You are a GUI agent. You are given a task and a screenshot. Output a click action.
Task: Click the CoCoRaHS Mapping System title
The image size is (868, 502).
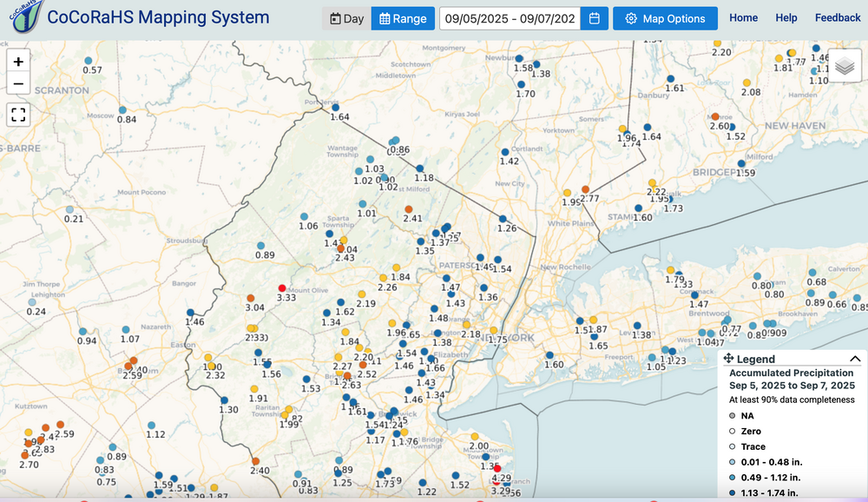tap(158, 17)
